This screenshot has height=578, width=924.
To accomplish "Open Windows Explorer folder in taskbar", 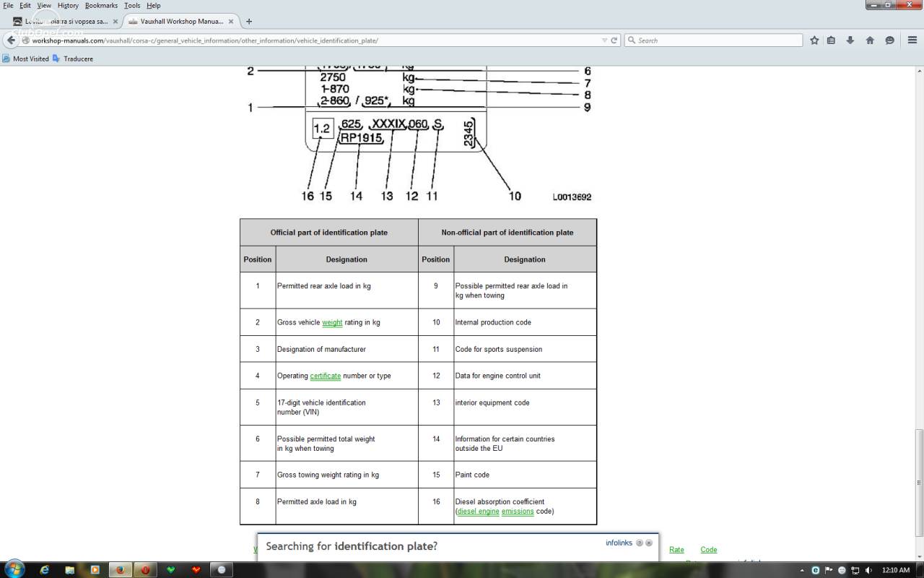I will click(70, 569).
